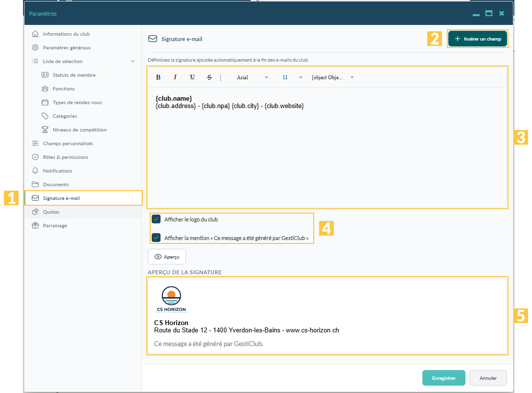Screen dimensions: 532x393
Task: Click the shield icon for Rôles & permissions
Action: click(x=35, y=157)
